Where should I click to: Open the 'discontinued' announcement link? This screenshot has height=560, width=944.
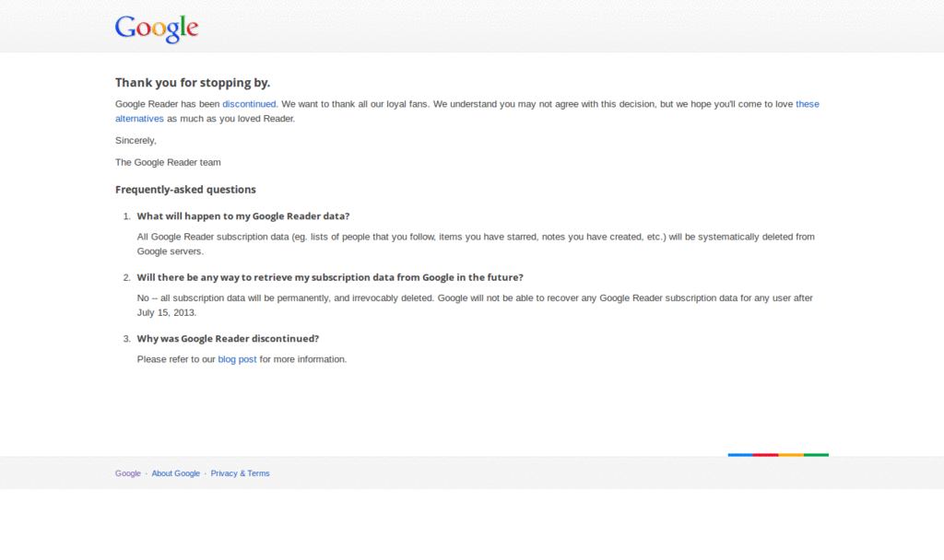[249, 104]
